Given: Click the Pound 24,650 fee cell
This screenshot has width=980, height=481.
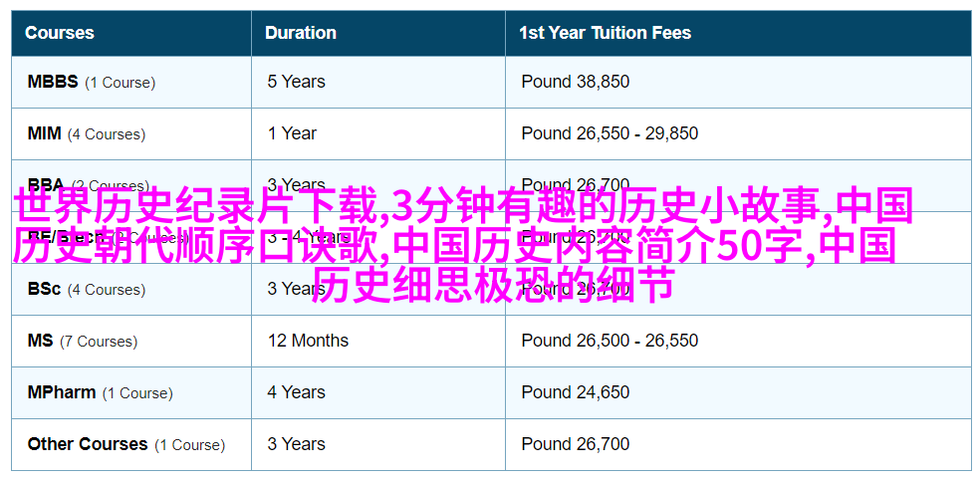Looking at the screenshot, I should point(576,392).
